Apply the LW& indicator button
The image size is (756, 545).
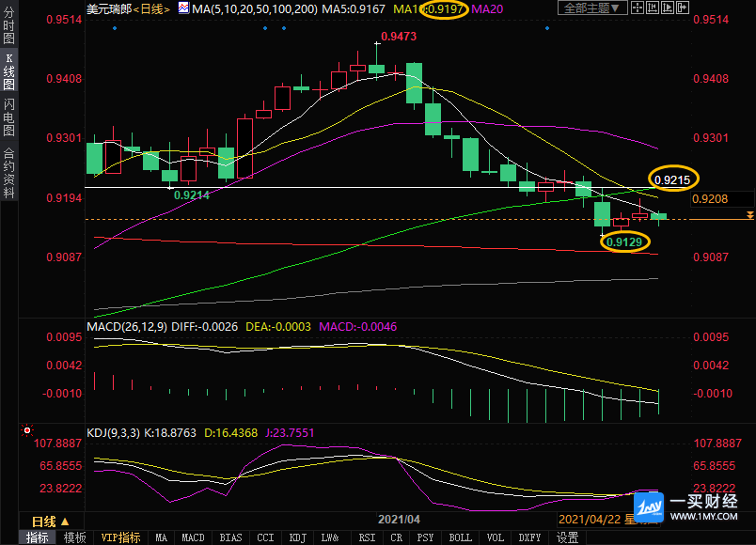tap(330, 537)
